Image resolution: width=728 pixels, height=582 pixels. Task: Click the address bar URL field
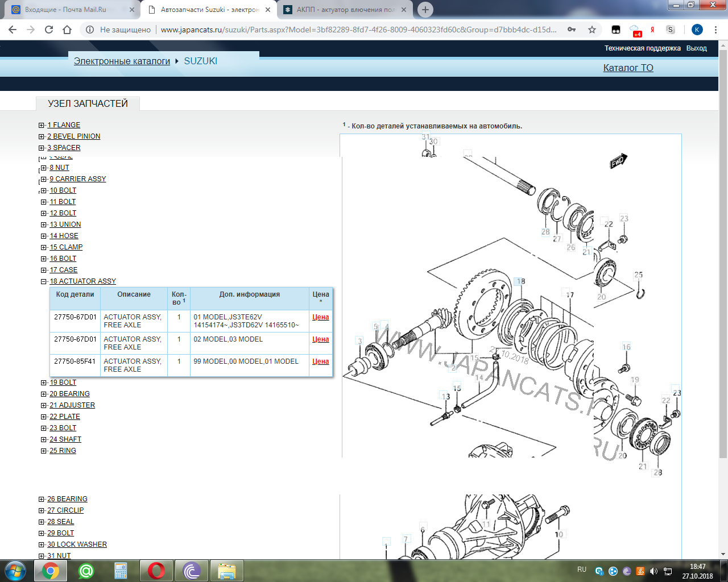(x=358, y=30)
